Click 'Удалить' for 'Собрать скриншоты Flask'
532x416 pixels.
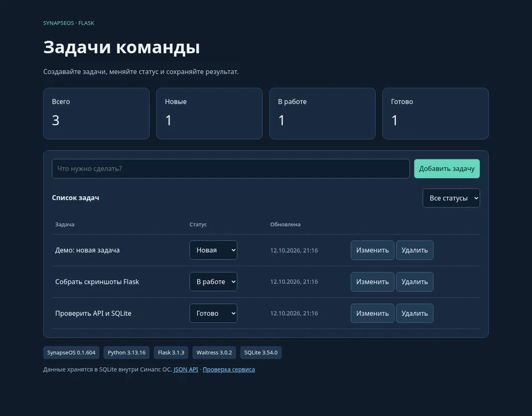(415, 282)
